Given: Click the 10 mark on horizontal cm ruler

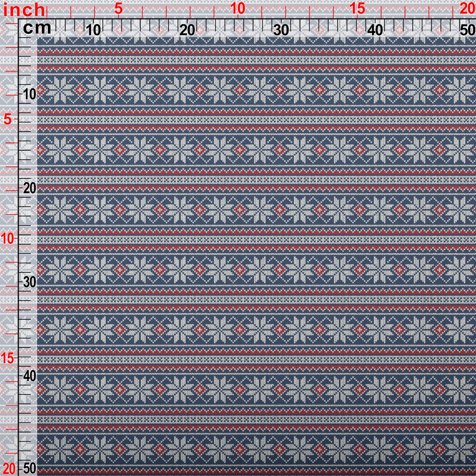Looking at the screenshot, I should pyautogui.click(x=93, y=30).
